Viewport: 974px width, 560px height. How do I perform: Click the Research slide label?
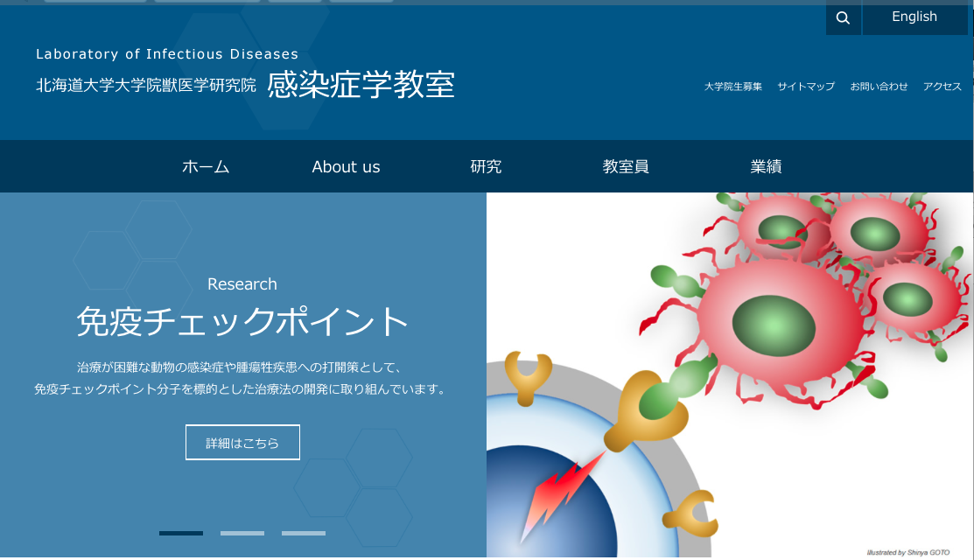click(x=242, y=284)
